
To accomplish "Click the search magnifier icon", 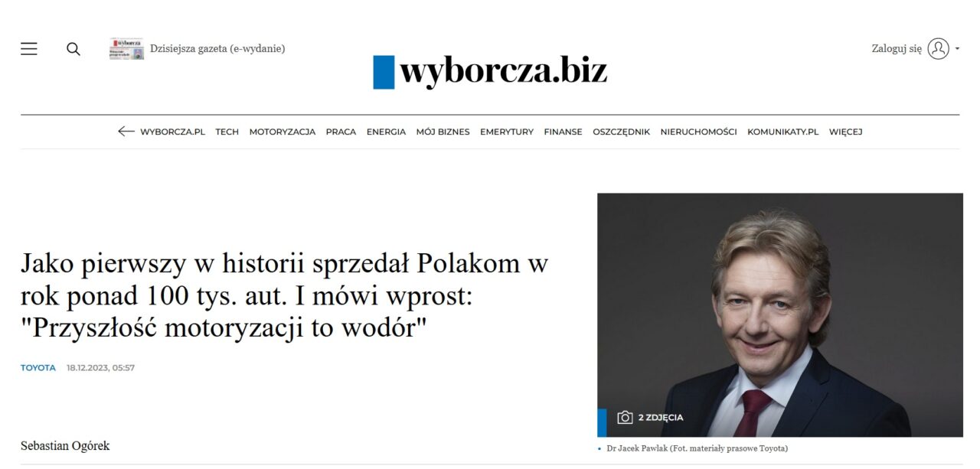I will [73, 49].
